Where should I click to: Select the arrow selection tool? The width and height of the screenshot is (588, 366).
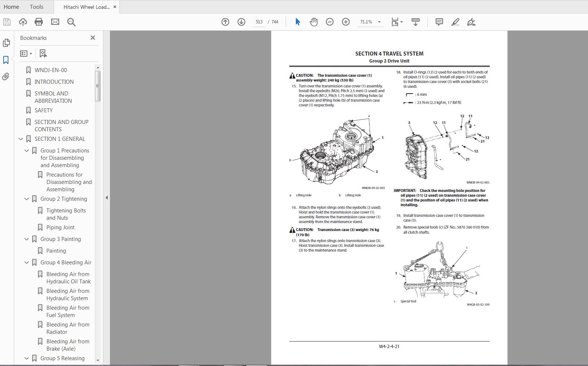pos(298,22)
